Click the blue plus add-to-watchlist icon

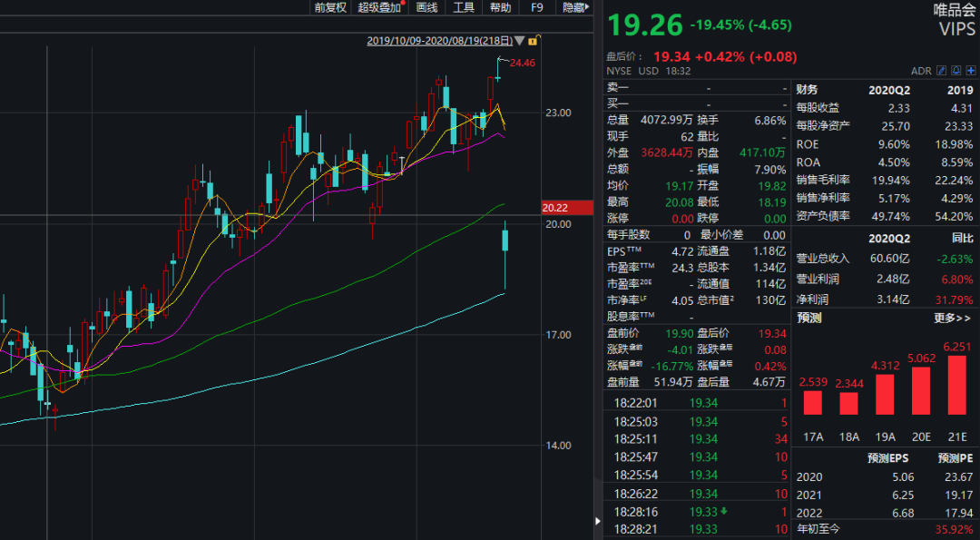pos(970,71)
